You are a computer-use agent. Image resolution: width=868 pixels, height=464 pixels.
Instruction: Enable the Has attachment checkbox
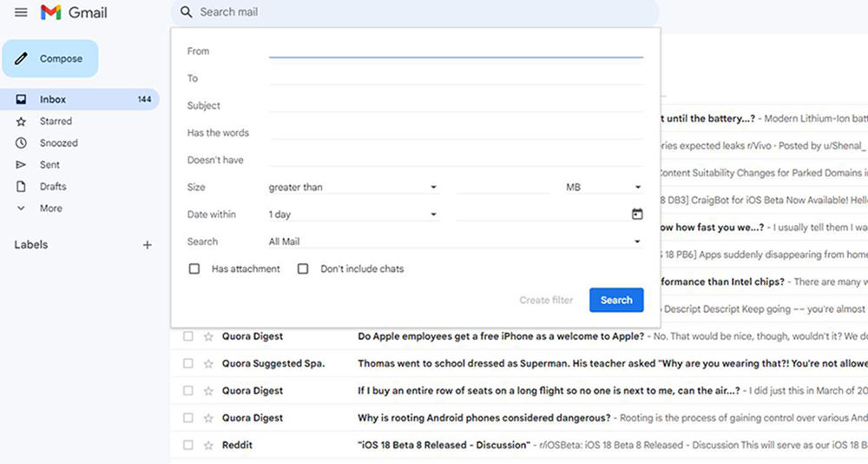(x=194, y=269)
